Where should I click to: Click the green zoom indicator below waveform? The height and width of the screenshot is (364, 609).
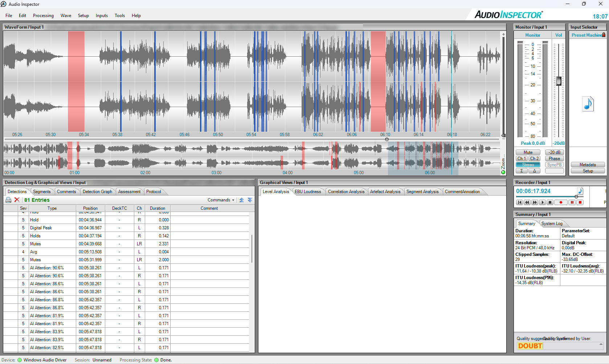(503, 172)
